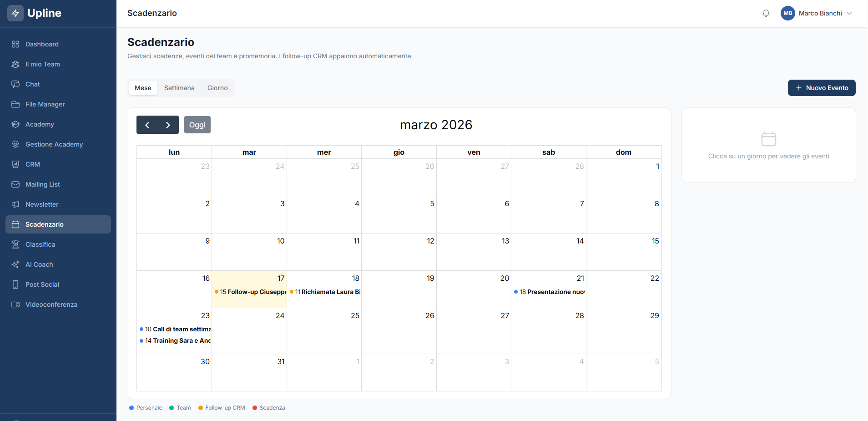The width and height of the screenshot is (868, 421).
Task: Open the File Manager icon
Action: click(15, 104)
